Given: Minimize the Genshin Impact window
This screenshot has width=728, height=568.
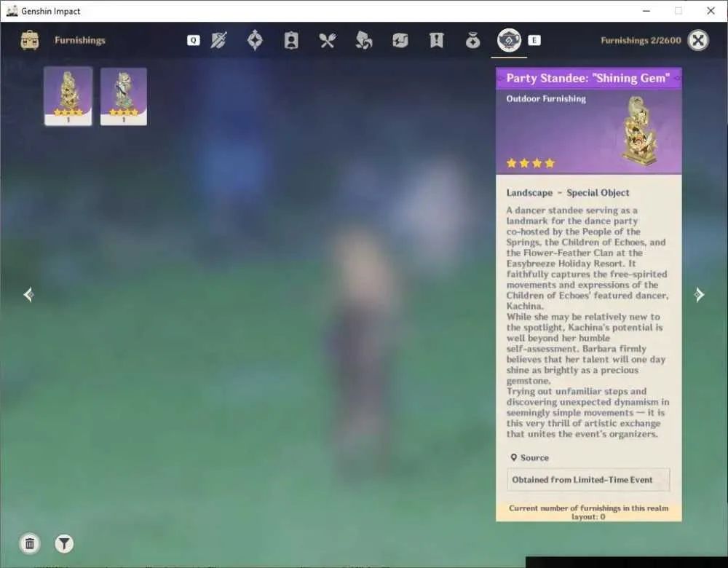Looking at the screenshot, I should [x=646, y=11].
